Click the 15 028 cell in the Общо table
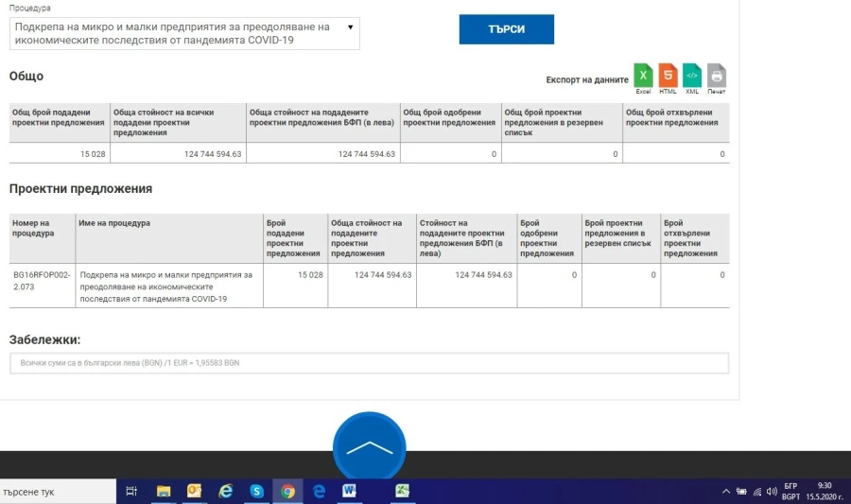The width and height of the screenshot is (851, 504). point(60,153)
